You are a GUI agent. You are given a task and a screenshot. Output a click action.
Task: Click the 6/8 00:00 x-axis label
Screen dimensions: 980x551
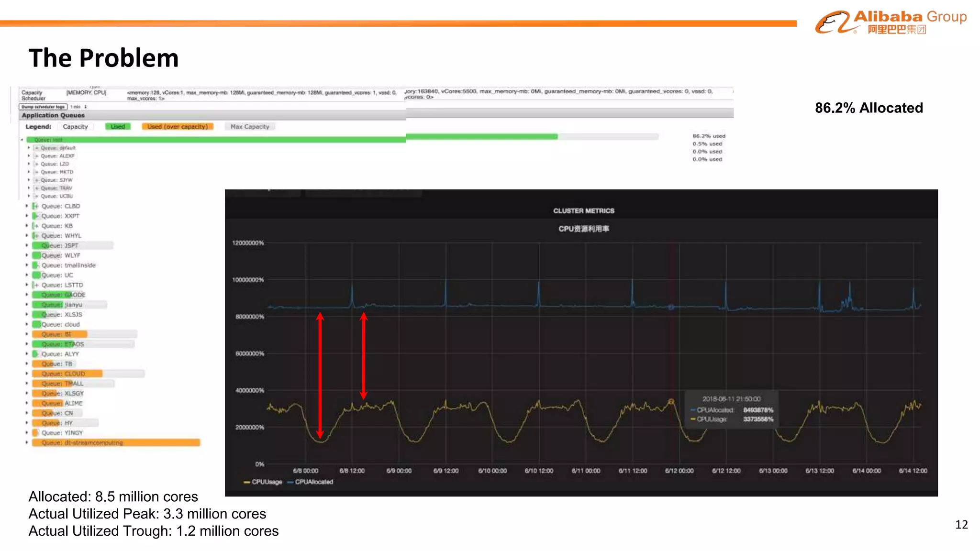305,471
